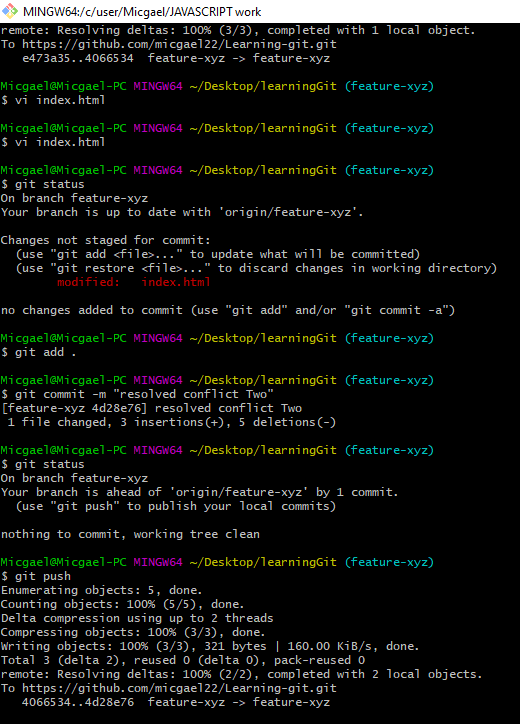Image resolution: width=520 pixels, height=724 pixels.
Task: Click the hint mentioning 'git add <file>...'
Action: click(218, 254)
